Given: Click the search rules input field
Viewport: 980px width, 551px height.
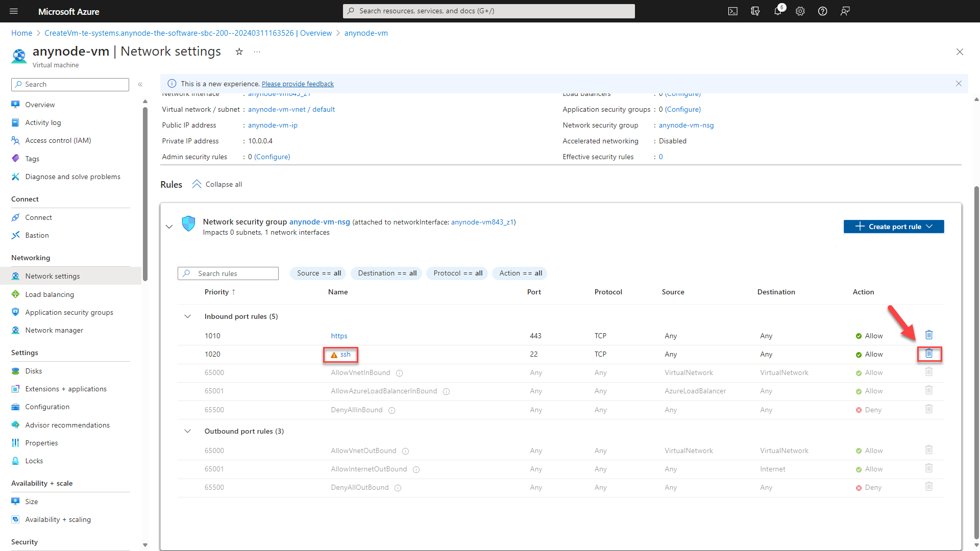Looking at the screenshot, I should [228, 272].
